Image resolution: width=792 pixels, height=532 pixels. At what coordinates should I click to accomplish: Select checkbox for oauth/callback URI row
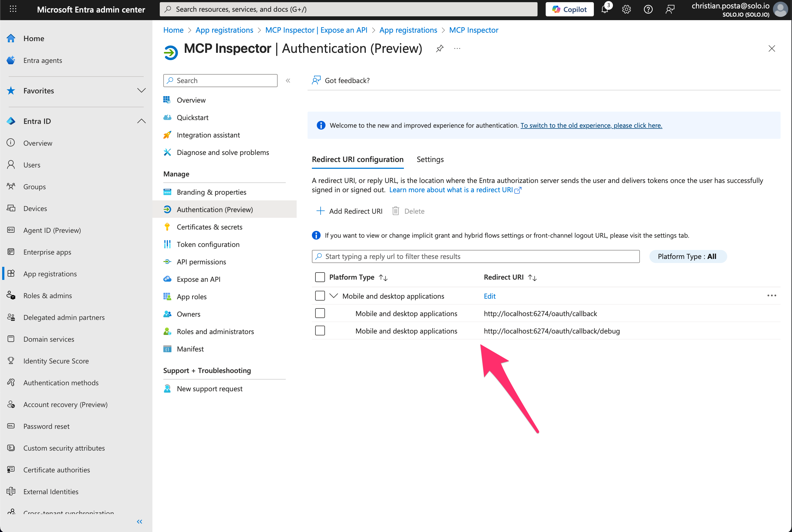[x=320, y=313]
